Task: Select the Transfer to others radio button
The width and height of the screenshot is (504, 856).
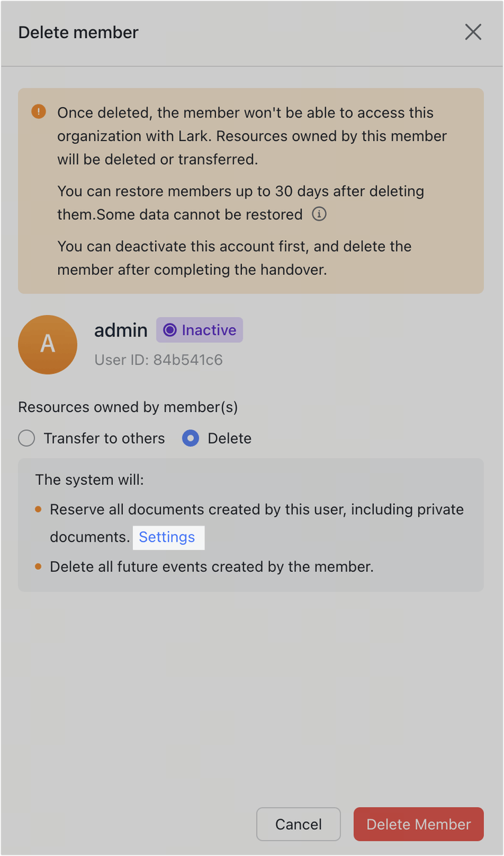Action: tap(26, 438)
